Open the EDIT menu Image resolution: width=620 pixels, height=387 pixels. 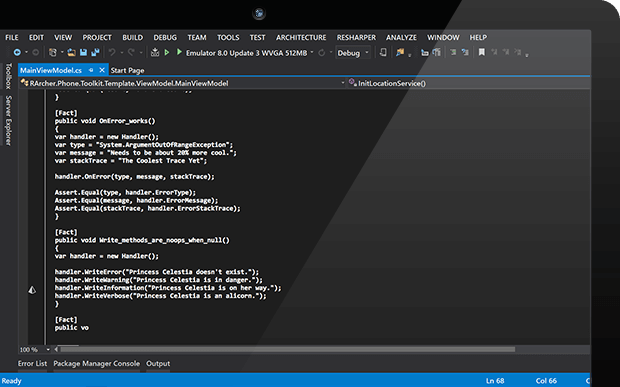(x=36, y=38)
